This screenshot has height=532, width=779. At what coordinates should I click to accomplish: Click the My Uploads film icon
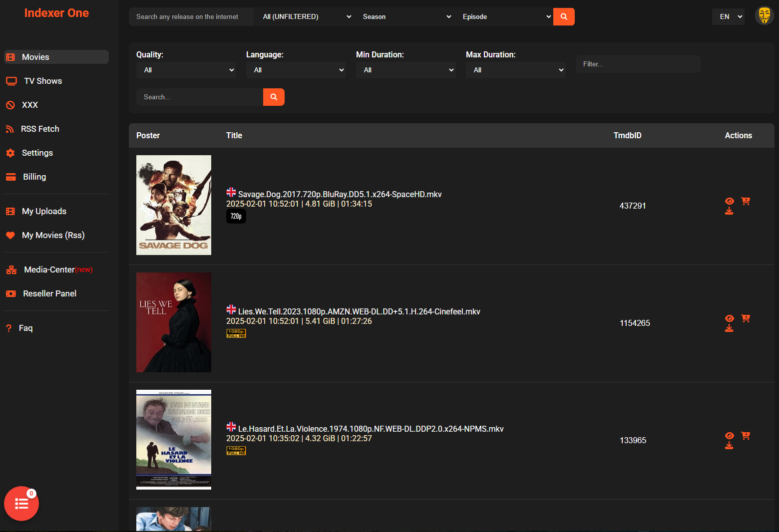coord(10,211)
